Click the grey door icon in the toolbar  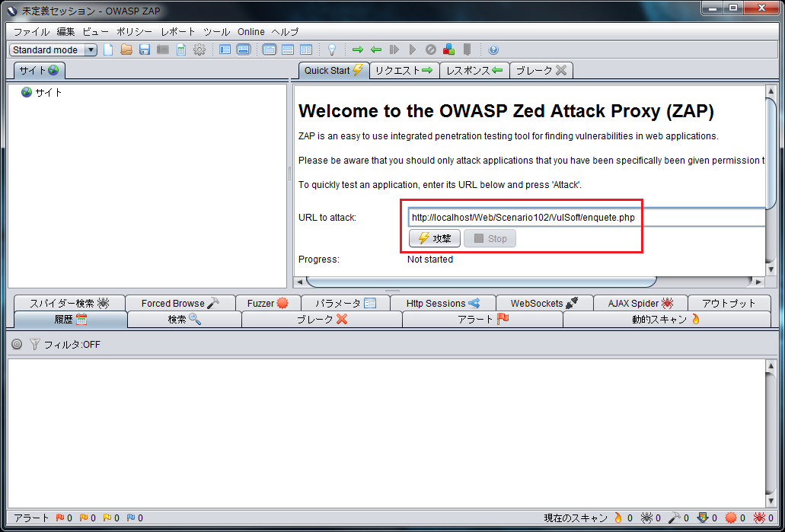point(467,49)
